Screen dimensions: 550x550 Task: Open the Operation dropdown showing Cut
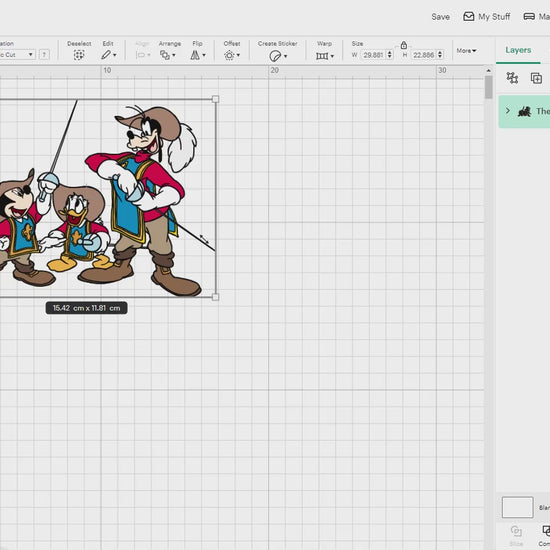point(17,55)
